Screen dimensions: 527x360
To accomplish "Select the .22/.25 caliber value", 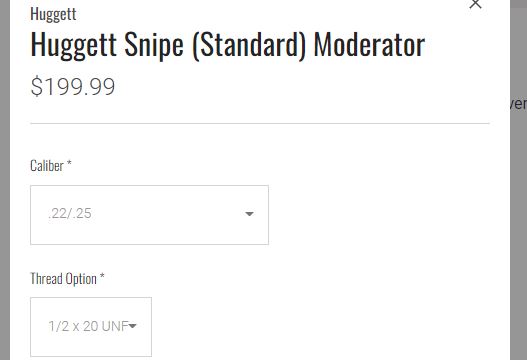I will [x=70, y=213].
